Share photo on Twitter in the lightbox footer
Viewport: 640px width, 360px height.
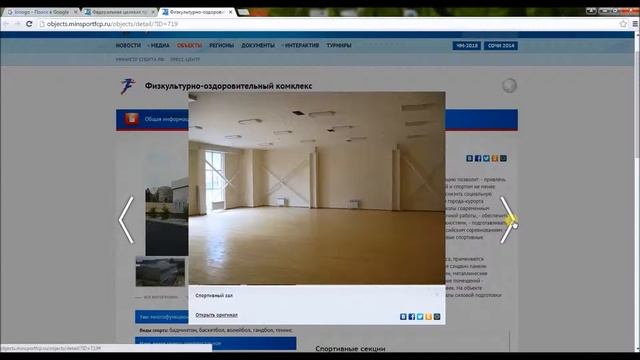click(420, 317)
